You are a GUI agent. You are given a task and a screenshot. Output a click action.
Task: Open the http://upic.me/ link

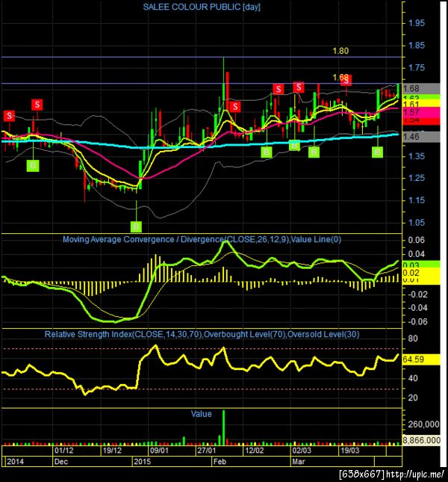coord(415,474)
